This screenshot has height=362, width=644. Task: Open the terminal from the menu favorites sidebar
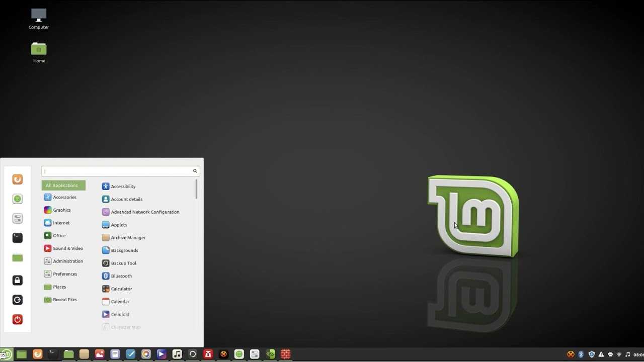click(x=18, y=237)
